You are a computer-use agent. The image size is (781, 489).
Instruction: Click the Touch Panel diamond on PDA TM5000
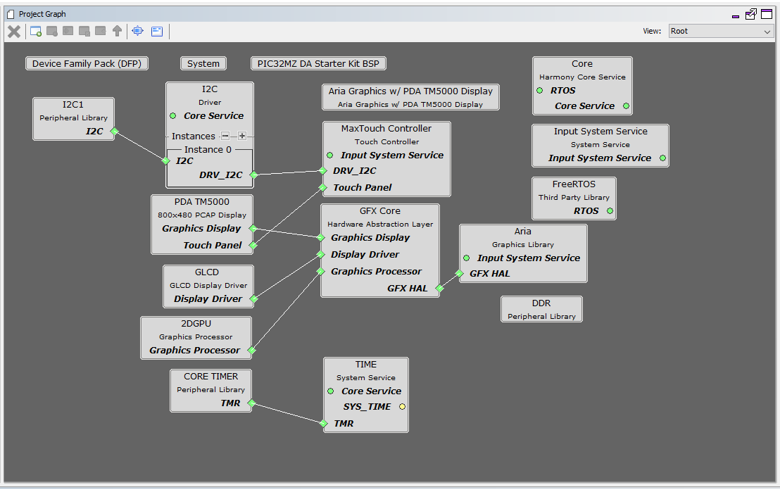[x=253, y=245]
